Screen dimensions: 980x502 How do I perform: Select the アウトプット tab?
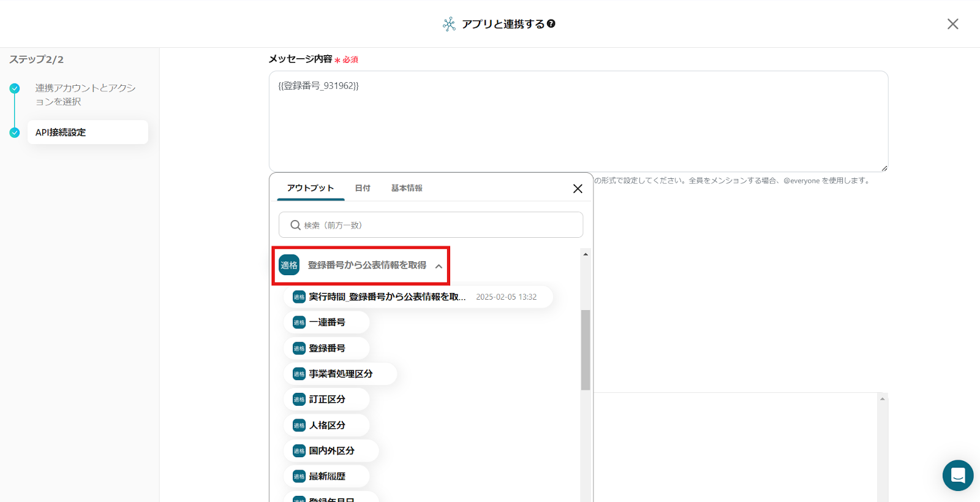coord(311,188)
